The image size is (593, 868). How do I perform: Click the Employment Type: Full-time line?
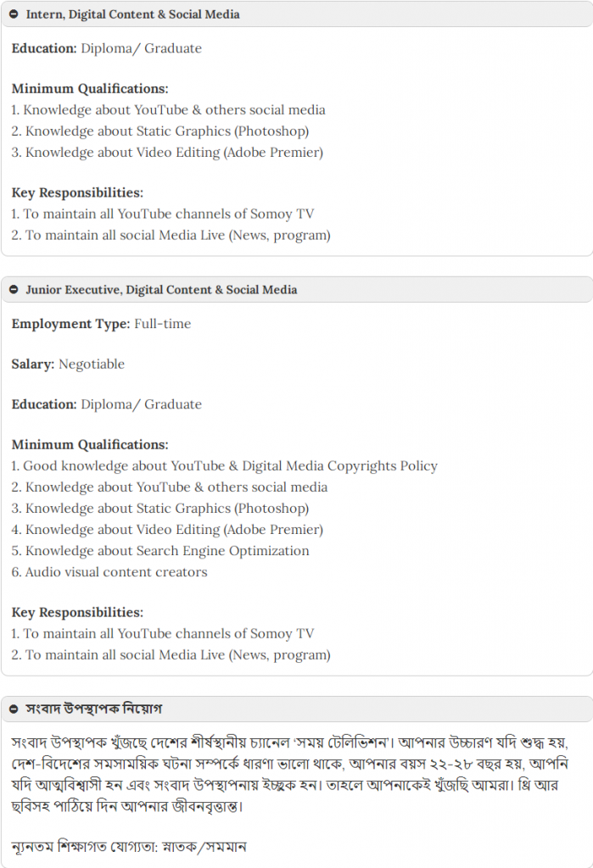(x=102, y=324)
